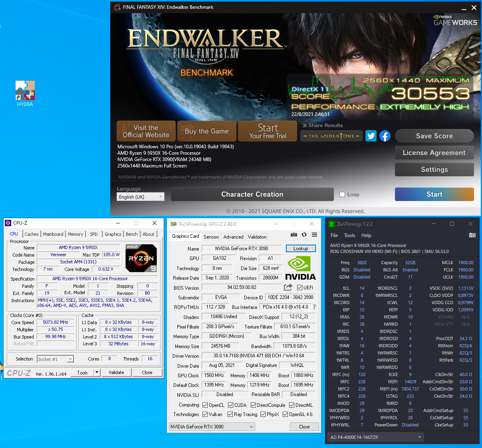Enable the Loop checkbox
This screenshot has height=448, width=482.
[x=342, y=195]
